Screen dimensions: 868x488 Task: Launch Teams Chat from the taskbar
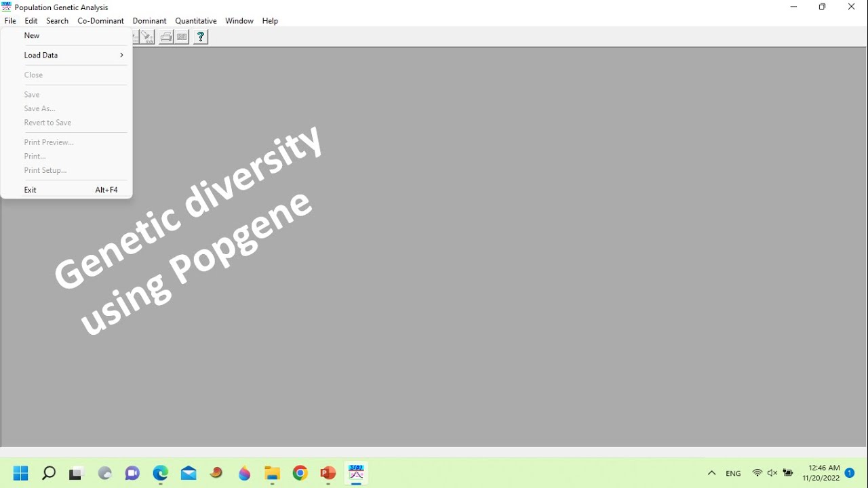[x=132, y=473]
